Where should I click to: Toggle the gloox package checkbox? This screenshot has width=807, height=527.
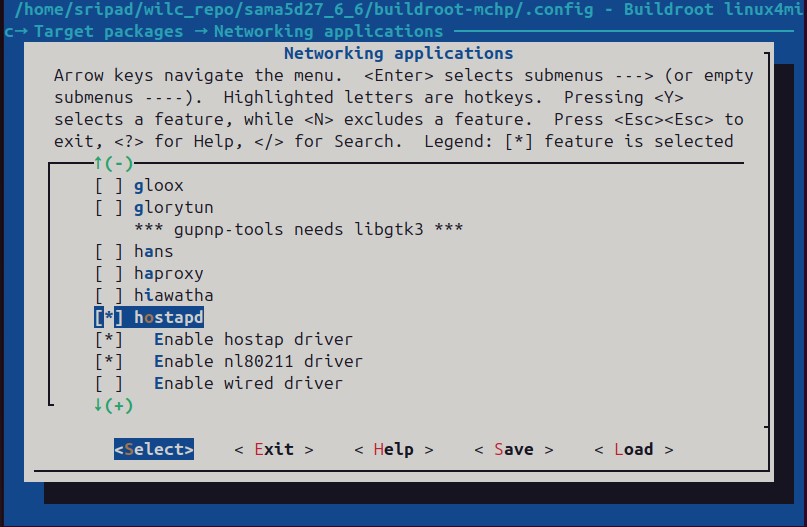[108, 186]
